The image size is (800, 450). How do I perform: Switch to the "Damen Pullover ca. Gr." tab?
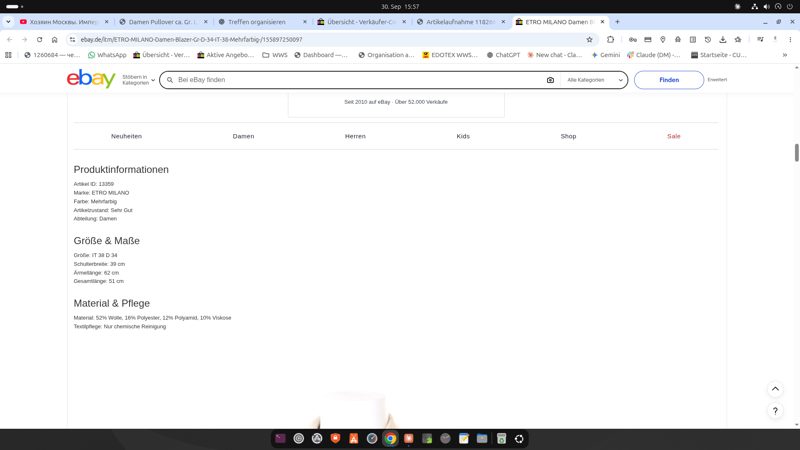point(163,22)
